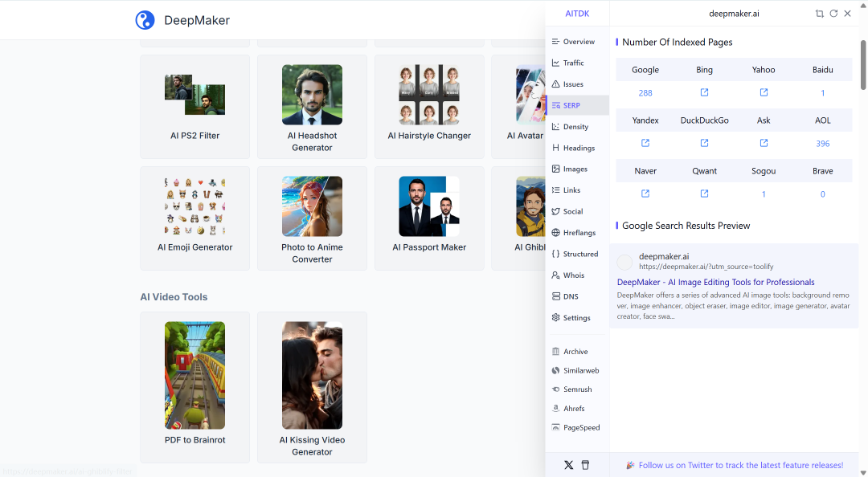Open Ask indexed pages external link
This screenshot has height=477, width=868.
click(x=764, y=143)
